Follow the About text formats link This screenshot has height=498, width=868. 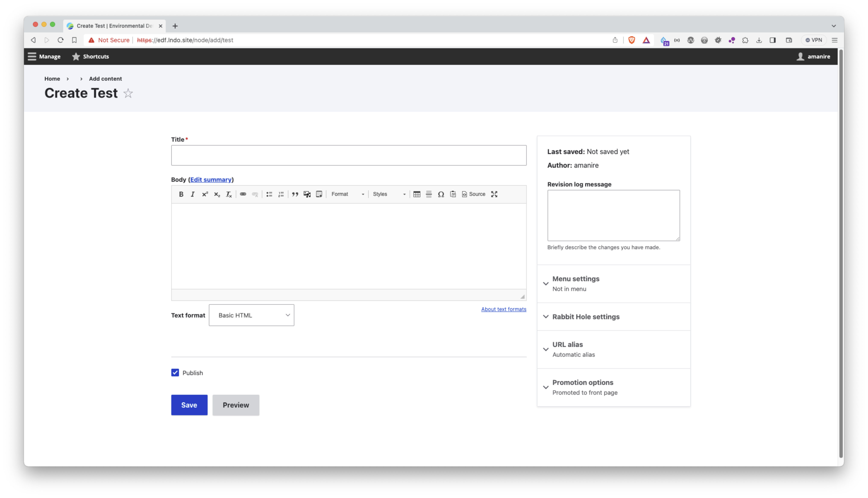pyautogui.click(x=503, y=309)
